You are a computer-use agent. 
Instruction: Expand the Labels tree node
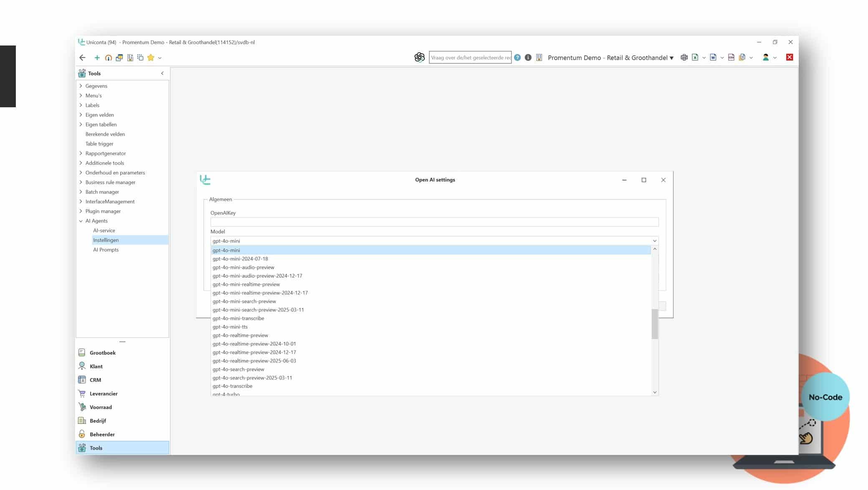[81, 105]
